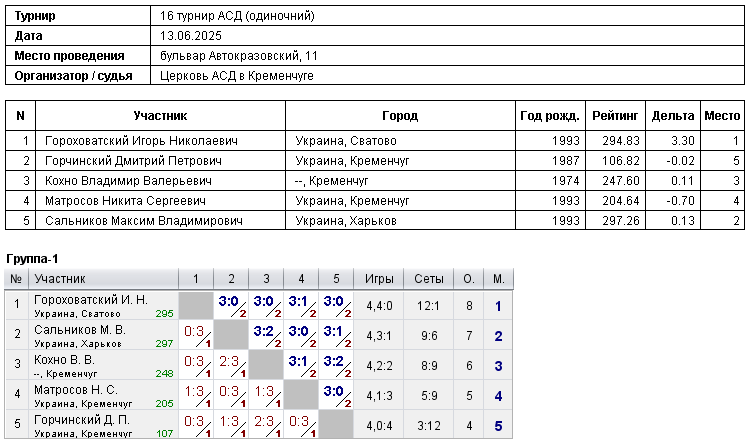Click the "Игры" header in group table
The width and height of the screenshot is (750, 444).
[379, 279]
